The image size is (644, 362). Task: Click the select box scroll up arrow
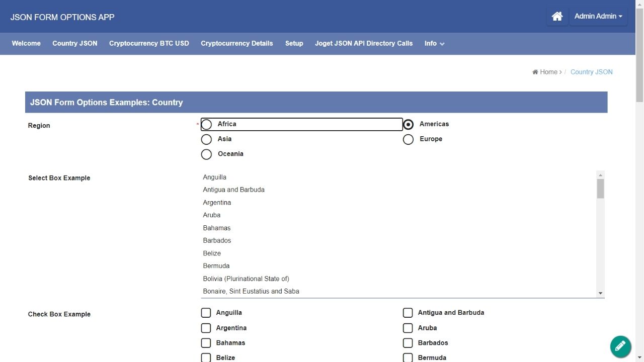pyautogui.click(x=600, y=175)
